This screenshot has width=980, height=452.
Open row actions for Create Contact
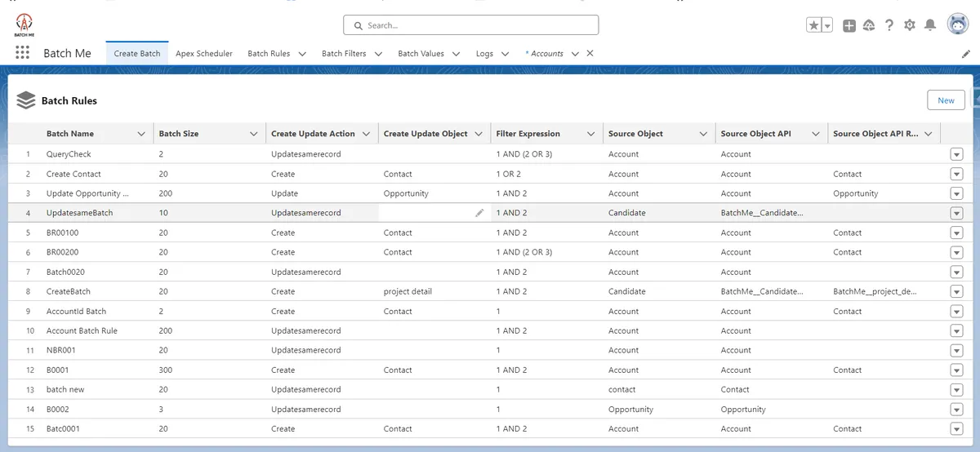click(956, 174)
